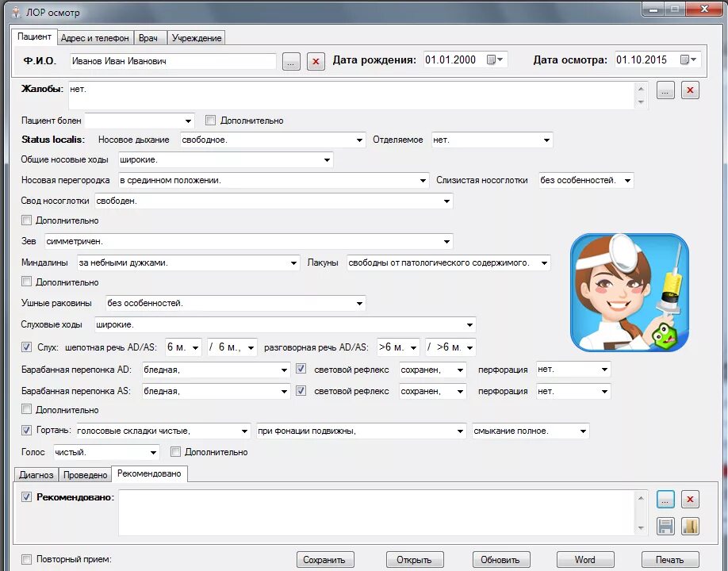Click Рекомендовано scrollbar up arrow
This screenshot has width=728, height=571.
coord(641,498)
